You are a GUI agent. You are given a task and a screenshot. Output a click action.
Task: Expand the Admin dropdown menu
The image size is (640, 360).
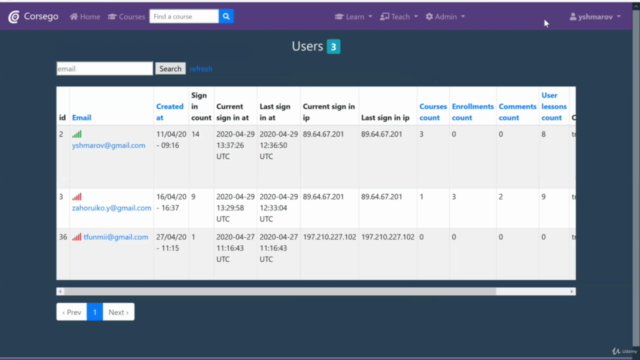pyautogui.click(x=445, y=17)
